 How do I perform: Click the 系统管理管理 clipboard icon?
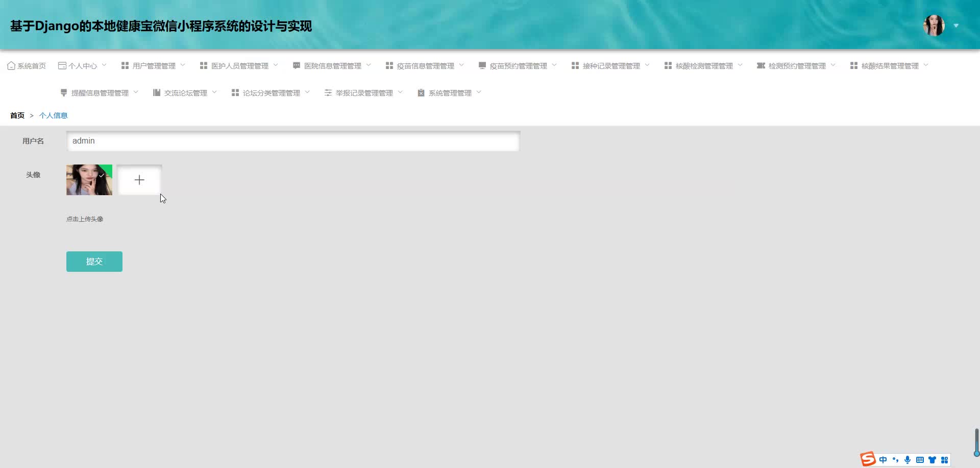(421, 92)
